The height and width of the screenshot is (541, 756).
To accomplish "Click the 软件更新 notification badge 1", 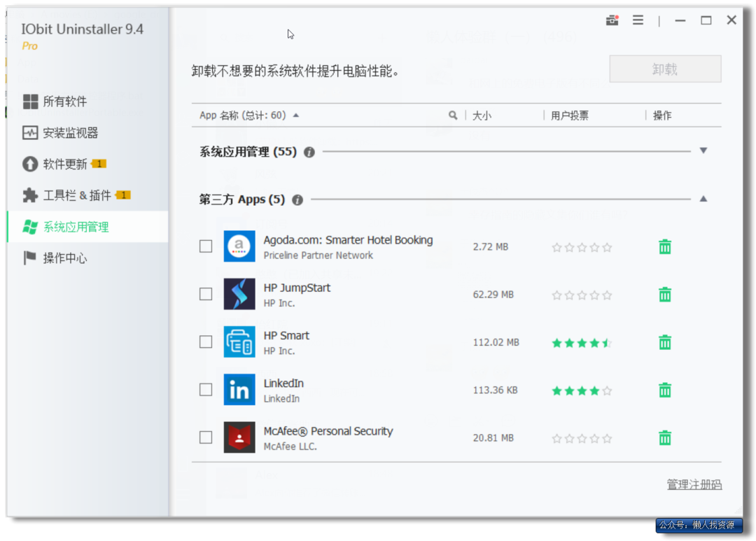I will coord(99,164).
